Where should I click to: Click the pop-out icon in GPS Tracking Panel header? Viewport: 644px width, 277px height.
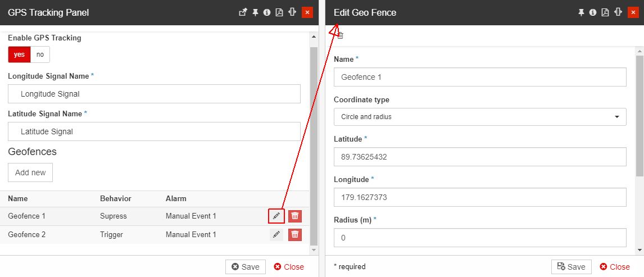coord(243,12)
